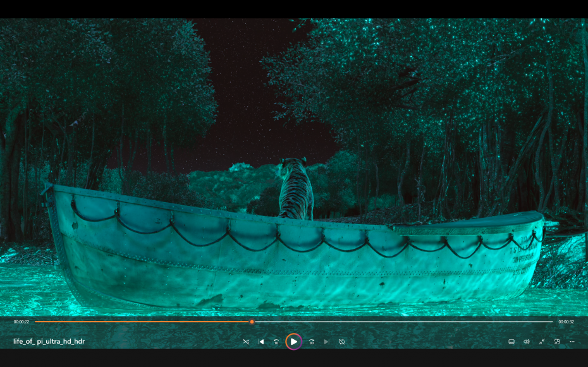Image resolution: width=588 pixels, height=367 pixels.
Task: Play the video
Action: point(293,342)
